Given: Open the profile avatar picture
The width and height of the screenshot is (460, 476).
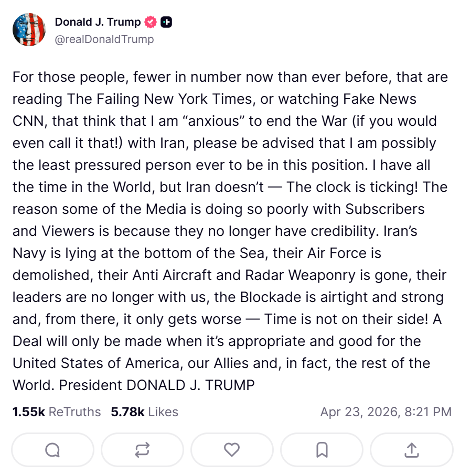Looking at the screenshot, I should (29, 30).
